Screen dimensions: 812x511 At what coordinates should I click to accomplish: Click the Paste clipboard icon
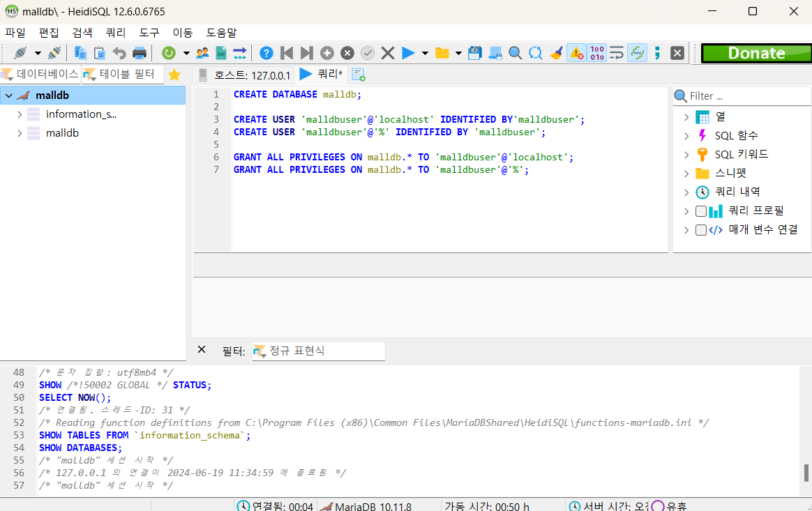[100, 53]
